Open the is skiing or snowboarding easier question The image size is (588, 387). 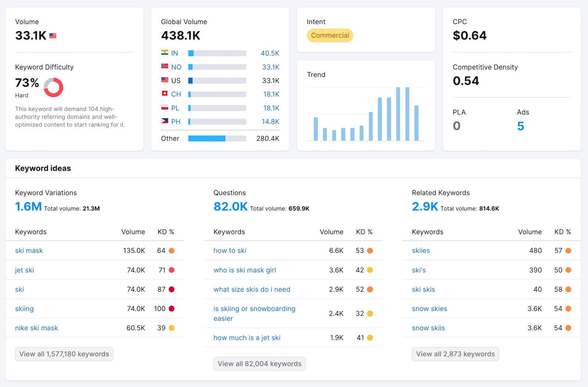[254, 313]
